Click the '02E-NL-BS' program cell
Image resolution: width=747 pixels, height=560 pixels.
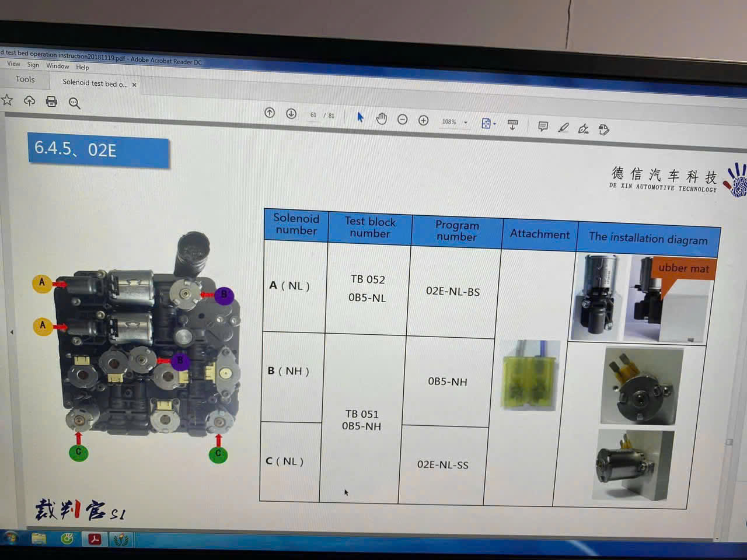tap(453, 291)
